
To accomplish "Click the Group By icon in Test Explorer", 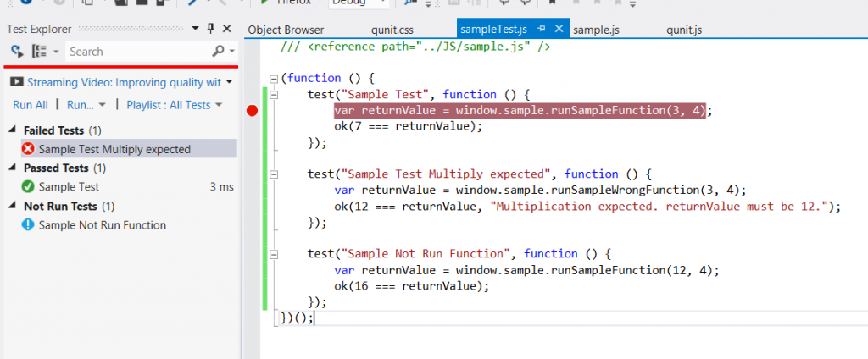I will (40, 52).
